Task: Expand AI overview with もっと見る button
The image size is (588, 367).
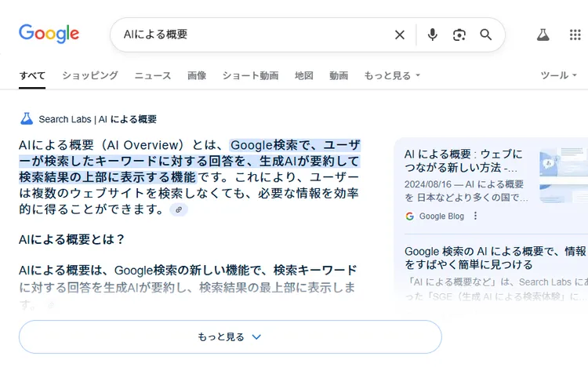Action: 230,337
